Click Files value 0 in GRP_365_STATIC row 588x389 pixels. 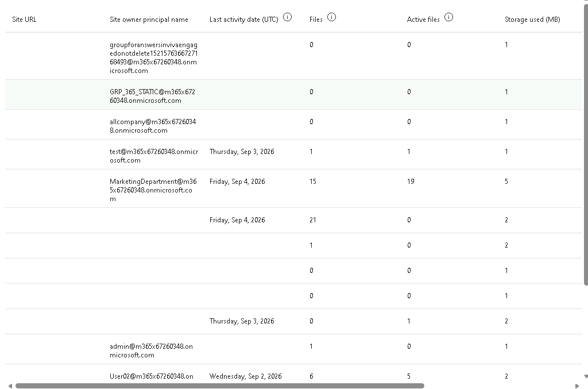311,92
